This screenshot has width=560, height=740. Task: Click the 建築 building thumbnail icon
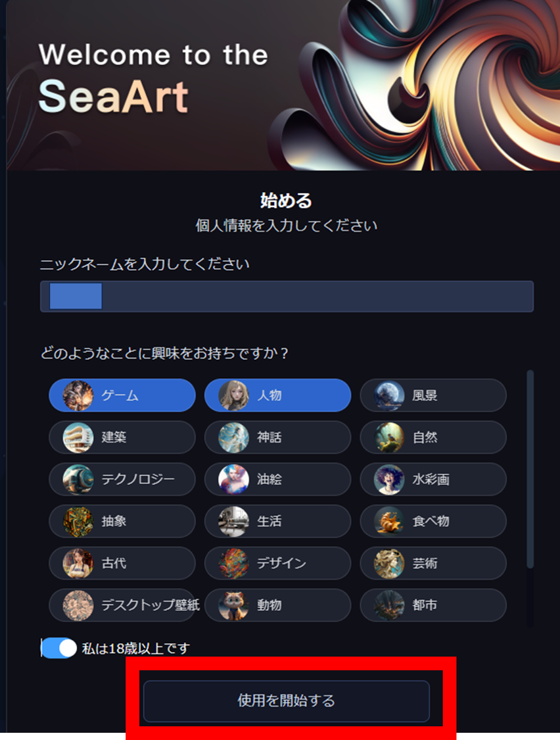pyautogui.click(x=78, y=437)
